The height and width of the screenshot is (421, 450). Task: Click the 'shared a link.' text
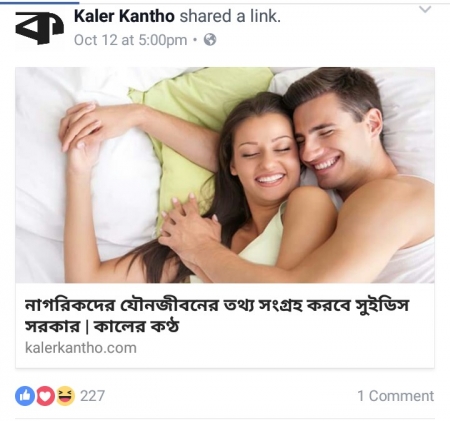tap(230, 16)
